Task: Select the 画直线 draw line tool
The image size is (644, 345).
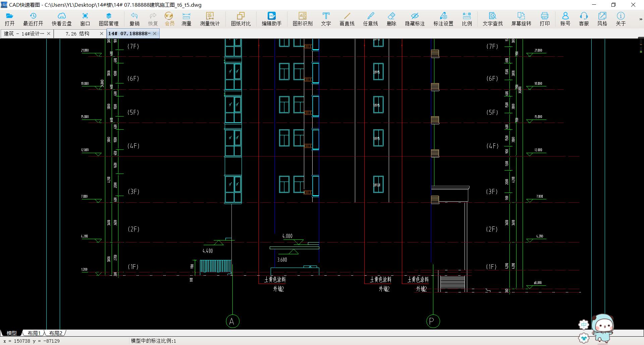Action: (x=347, y=19)
